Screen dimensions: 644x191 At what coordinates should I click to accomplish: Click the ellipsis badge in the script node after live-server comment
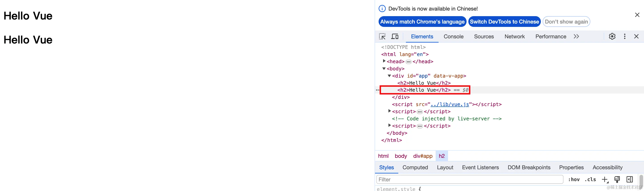tap(420, 126)
